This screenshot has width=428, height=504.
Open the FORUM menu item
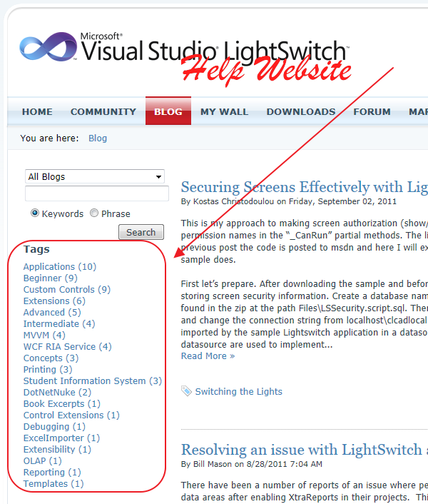[x=372, y=111]
